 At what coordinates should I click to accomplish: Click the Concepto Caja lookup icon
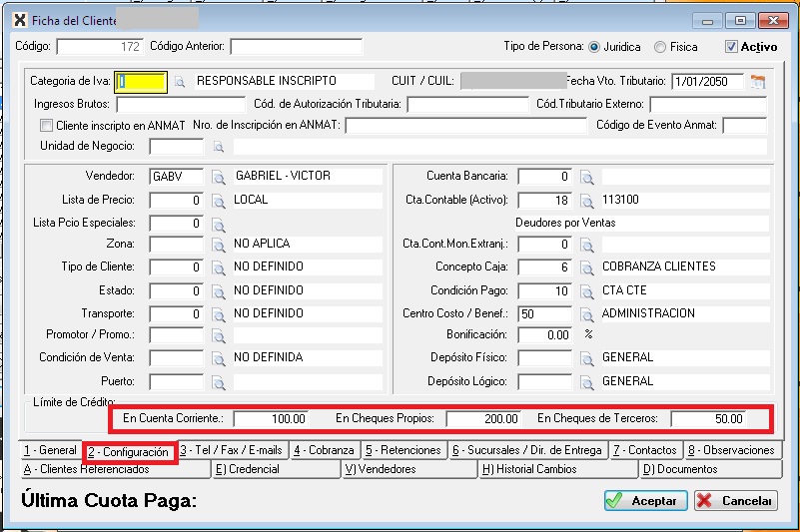click(587, 268)
